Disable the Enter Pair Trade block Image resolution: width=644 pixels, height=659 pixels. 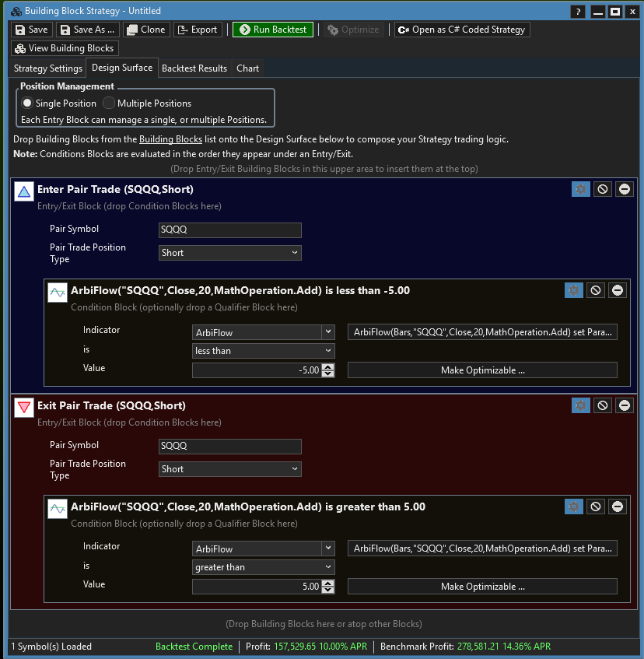click(x=602, y=189)
